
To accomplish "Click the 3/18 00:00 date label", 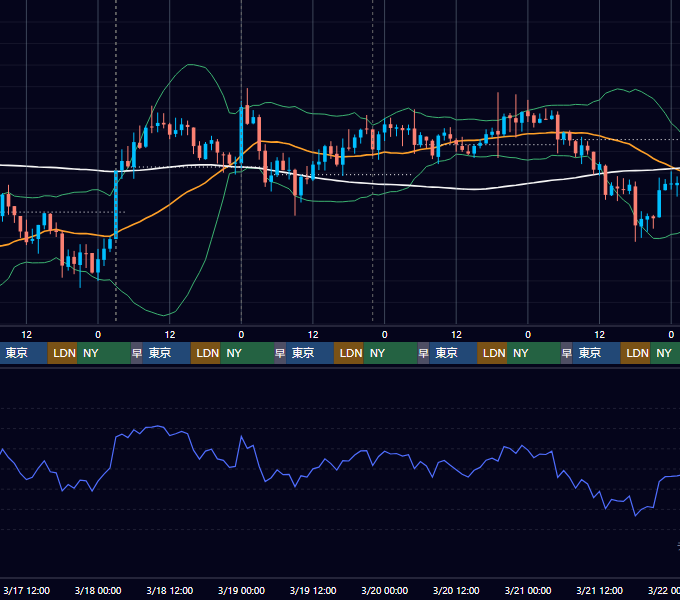I will tap(98, 590).
